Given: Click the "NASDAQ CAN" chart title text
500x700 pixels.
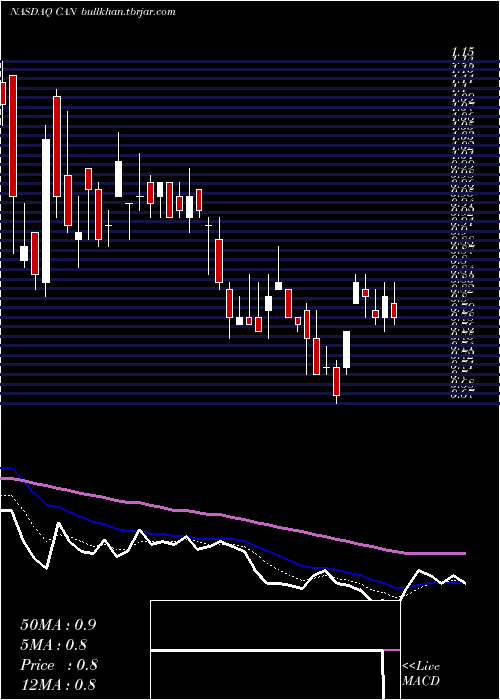Looking at the screenshot, I should (x=44, y=12).
